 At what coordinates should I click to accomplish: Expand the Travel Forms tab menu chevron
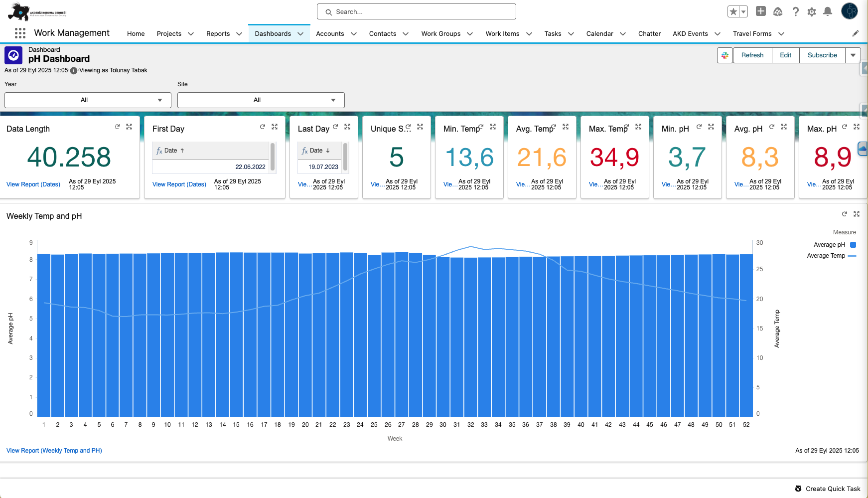pyautogui.click(x=781, y=34)
